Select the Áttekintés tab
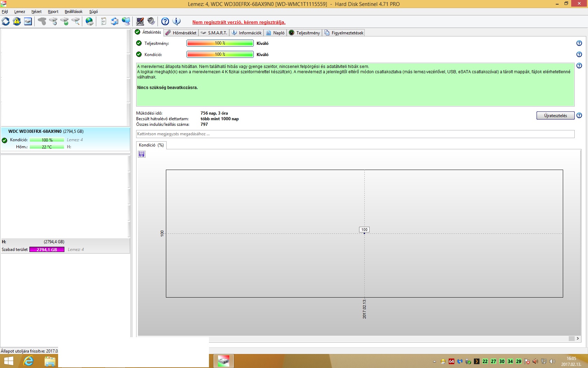This screenshot has height=368, width=588. [x=148, y=32]
